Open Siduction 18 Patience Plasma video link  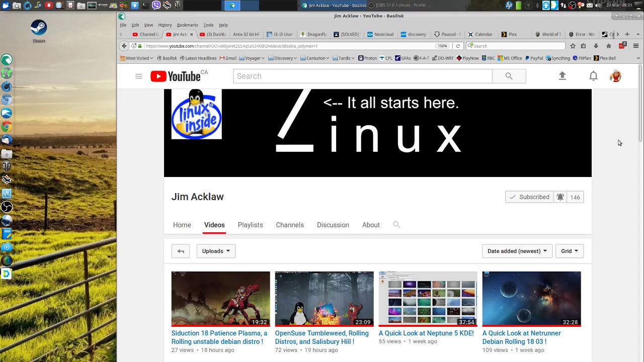pyautogui.click(x=219, y=337)
